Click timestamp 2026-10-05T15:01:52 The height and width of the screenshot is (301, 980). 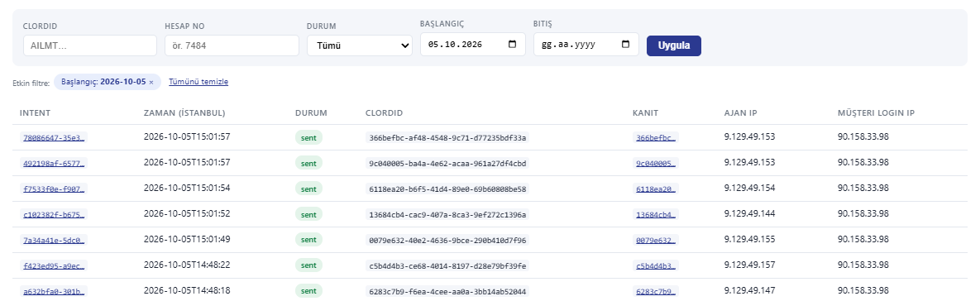187,213
